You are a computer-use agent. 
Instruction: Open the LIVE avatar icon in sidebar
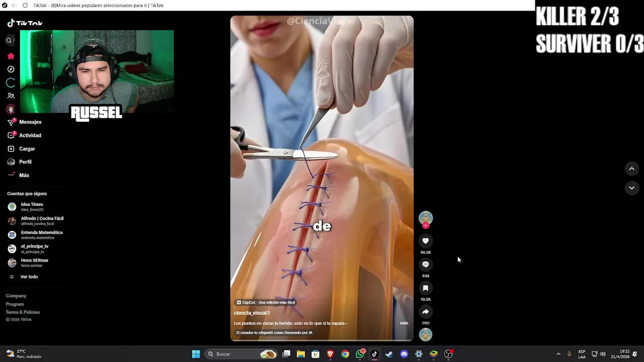click(11, 109)
